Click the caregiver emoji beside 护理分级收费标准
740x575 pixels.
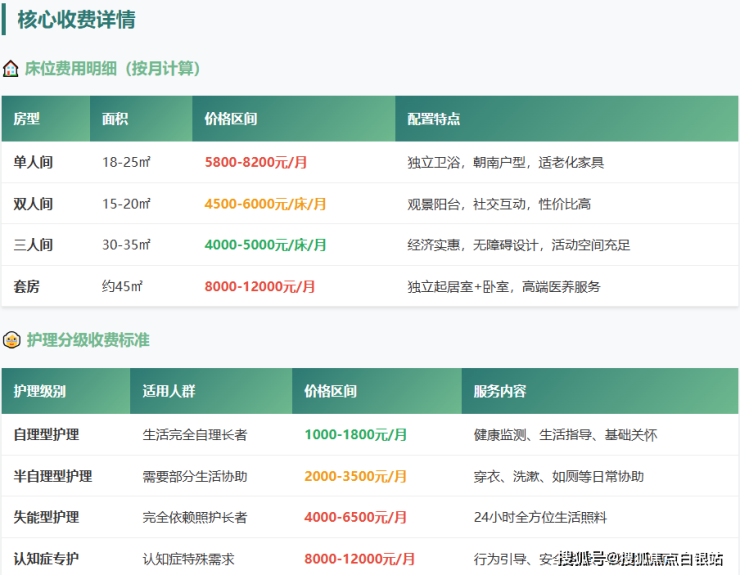[11, 340]
